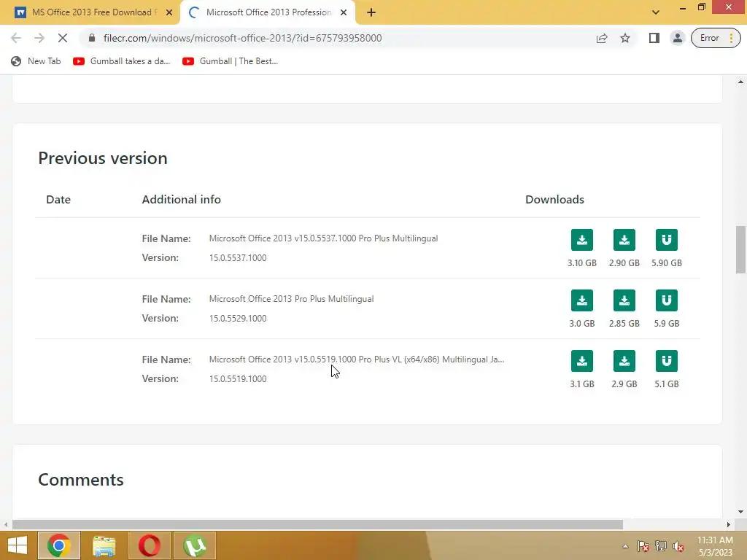Launch Opera from the taskbar

pos(149,545)
